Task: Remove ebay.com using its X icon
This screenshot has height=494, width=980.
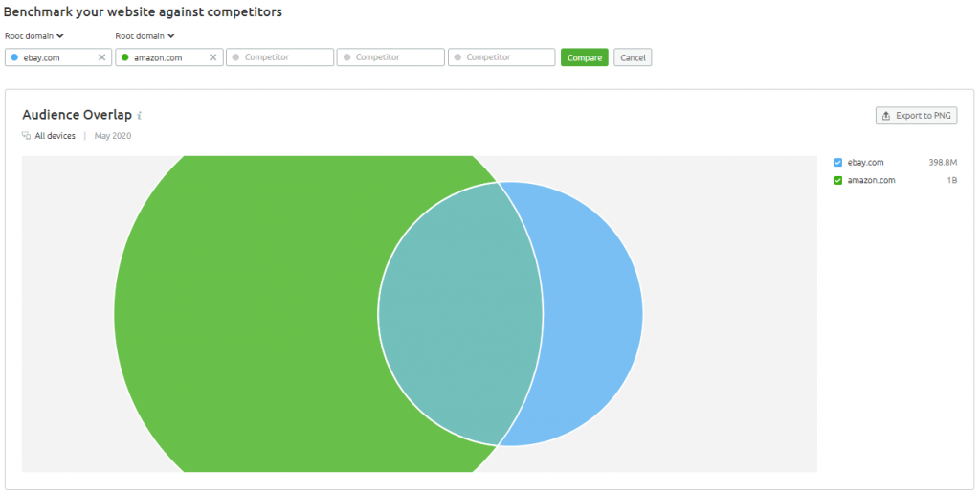Action: pos(101,57)
